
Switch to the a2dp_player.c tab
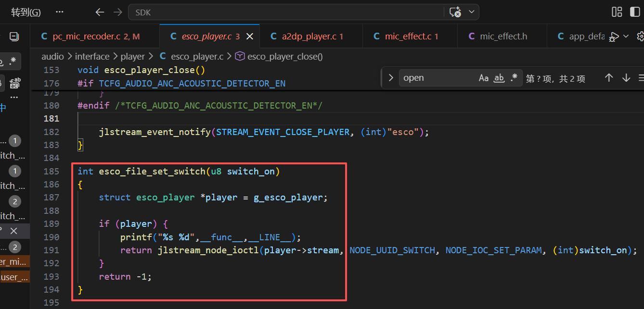tap(307, 37)
